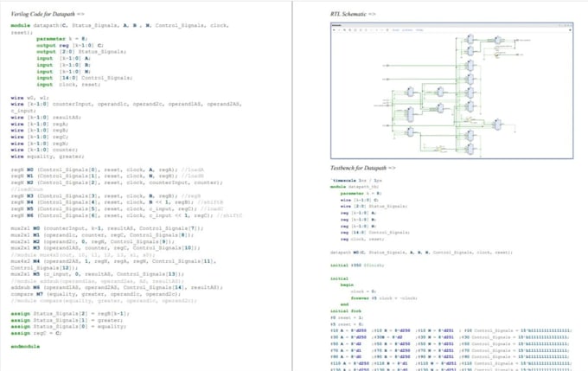Click the 'module datapath_tb;' line

tap(355, 187)
